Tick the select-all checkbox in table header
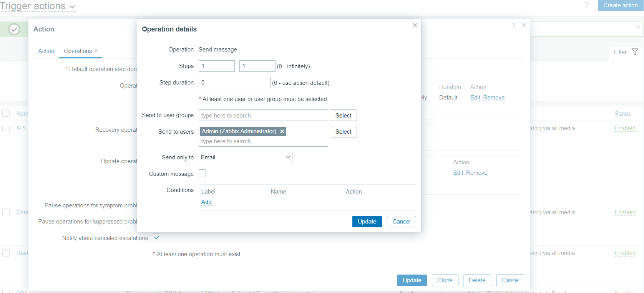644x293 pixels. [6, 113]
